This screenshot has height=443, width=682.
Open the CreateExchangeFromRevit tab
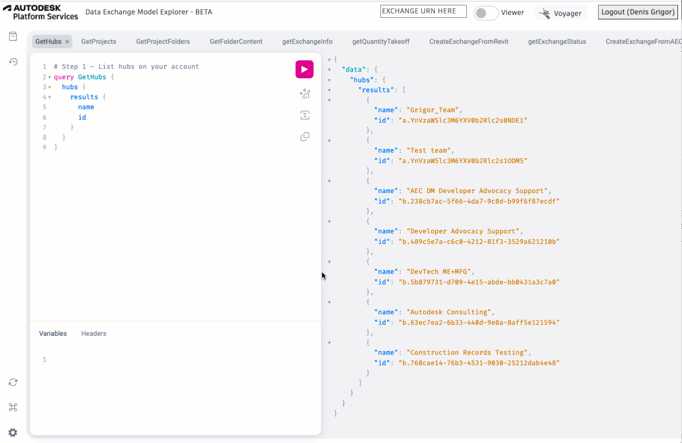click(x=468, y=42)
